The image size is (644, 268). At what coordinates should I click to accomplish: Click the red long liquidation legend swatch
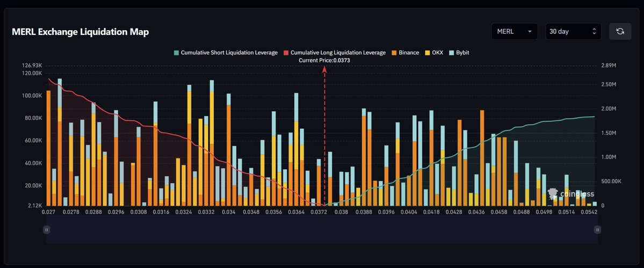286,53
